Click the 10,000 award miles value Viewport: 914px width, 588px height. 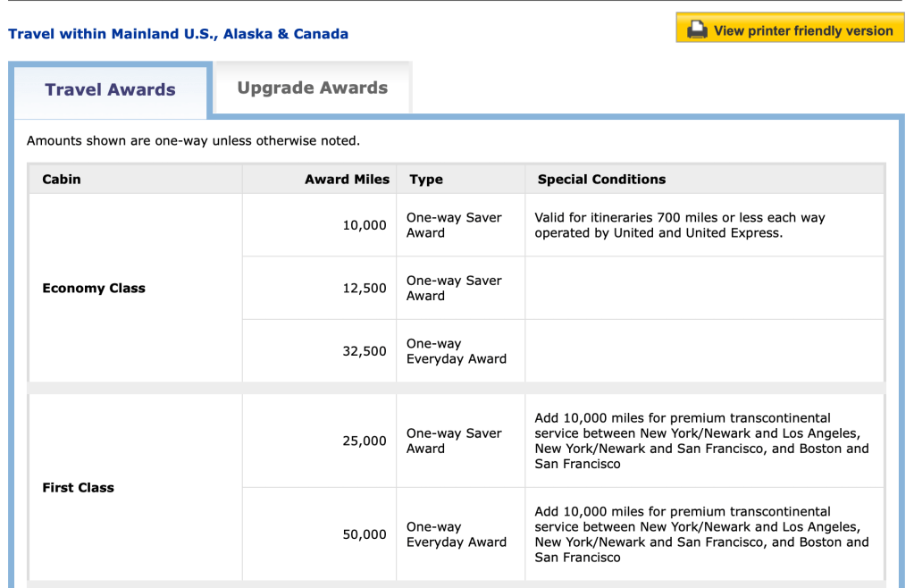[x=365, y=225]
